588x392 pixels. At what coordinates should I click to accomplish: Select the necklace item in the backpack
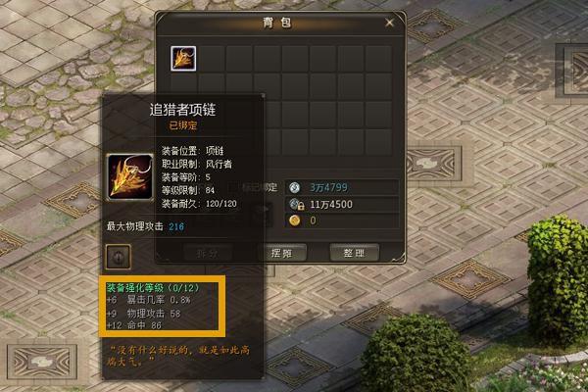click(x=183, y=59)
